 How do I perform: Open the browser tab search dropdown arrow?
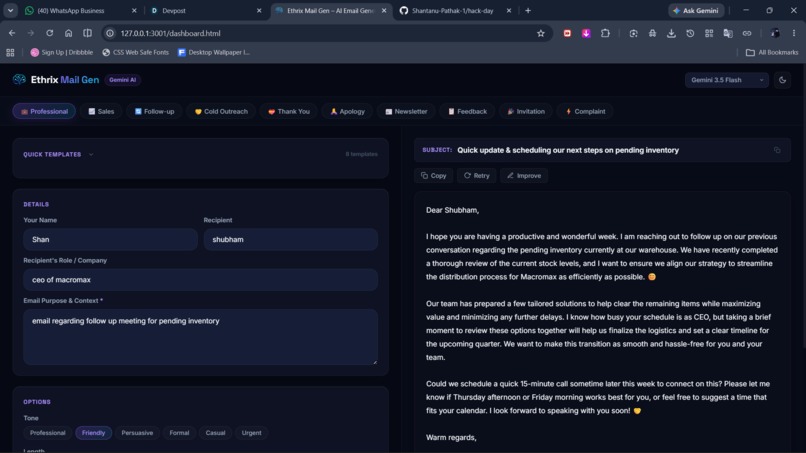click(x=10, y=10)
